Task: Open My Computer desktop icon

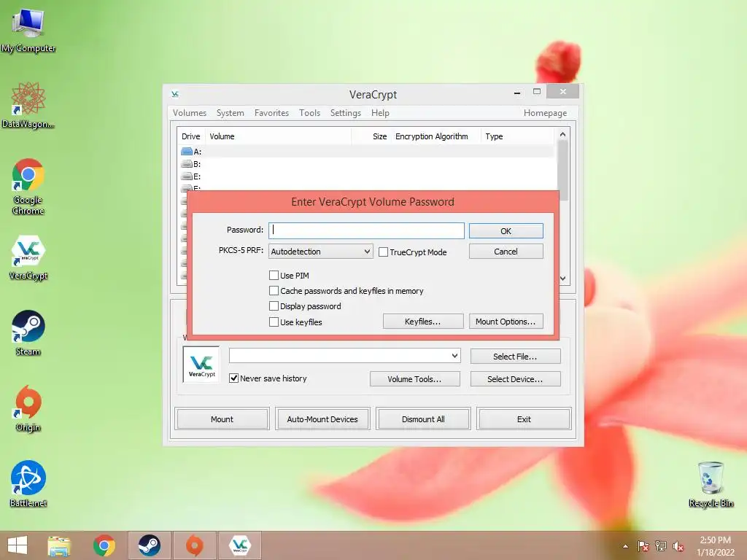Action: 28,29
